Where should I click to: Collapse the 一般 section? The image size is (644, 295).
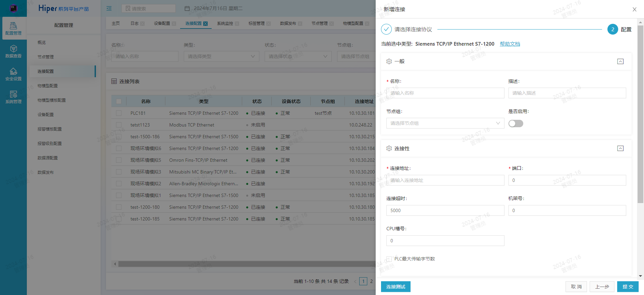[621, 61]
